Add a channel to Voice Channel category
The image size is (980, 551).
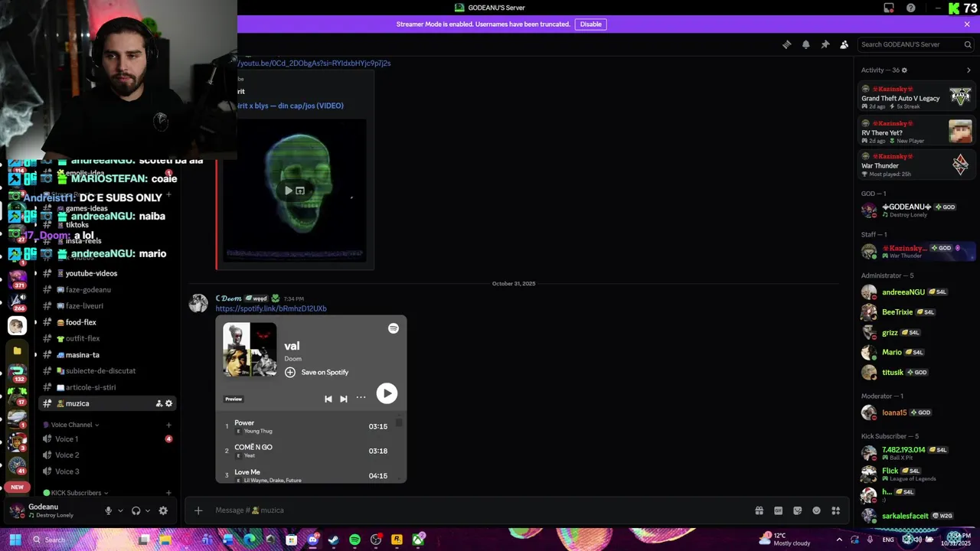coord(168,425)
